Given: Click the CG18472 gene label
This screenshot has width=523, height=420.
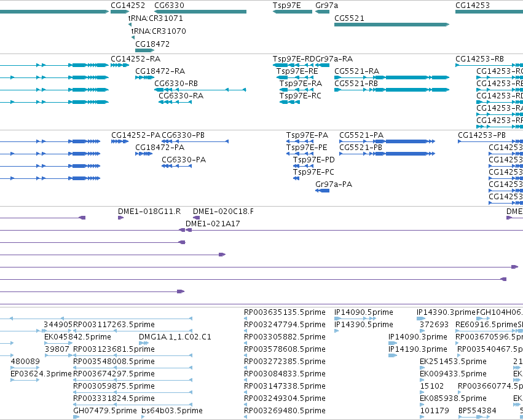Looking at the screenshot, I should 152,44.
